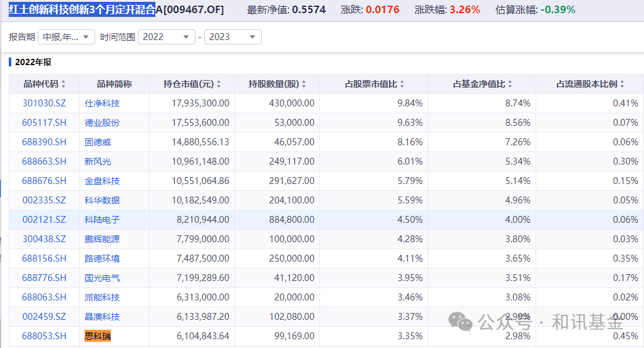644x348 pixels.
Task: Open the 固德威 stock name link
Action: (x=98, y=142)
